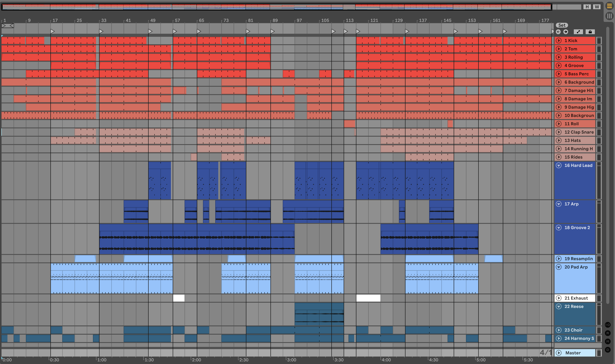Click the Lock Envelopes padlock icon
The image size is (615, 364).
point(590,32)
